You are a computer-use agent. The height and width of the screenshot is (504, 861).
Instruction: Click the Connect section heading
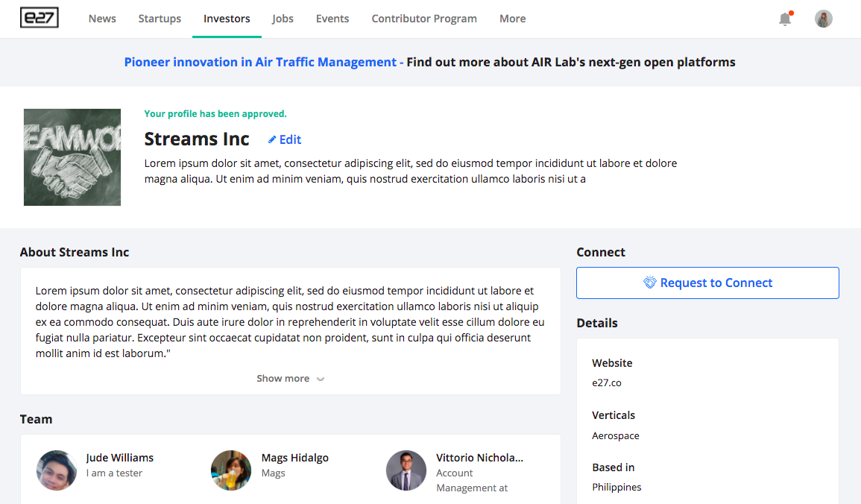[x=601, y=252]
